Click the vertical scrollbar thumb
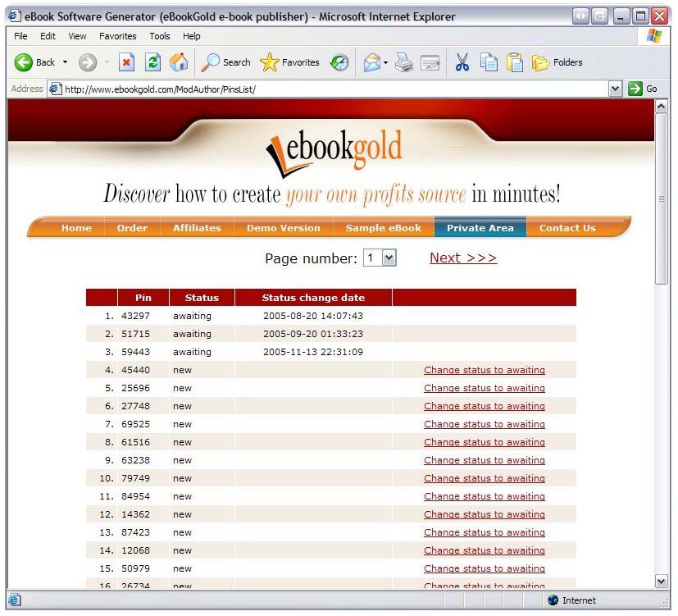The image size is (678, 616). 661,198
